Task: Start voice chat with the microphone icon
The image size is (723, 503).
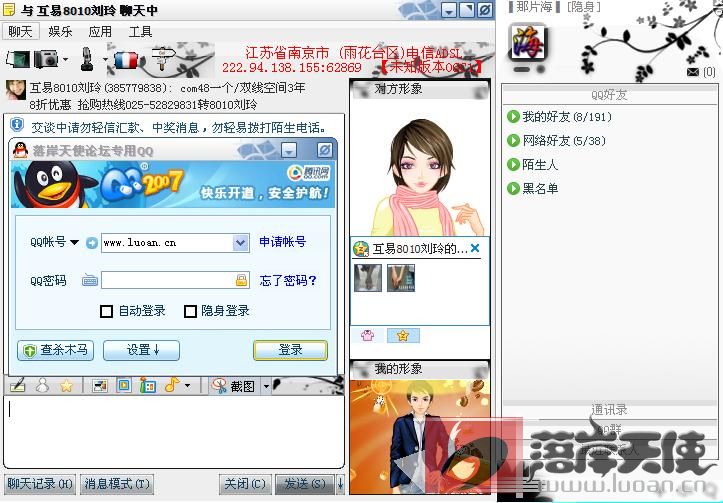Action: point(87,59)
